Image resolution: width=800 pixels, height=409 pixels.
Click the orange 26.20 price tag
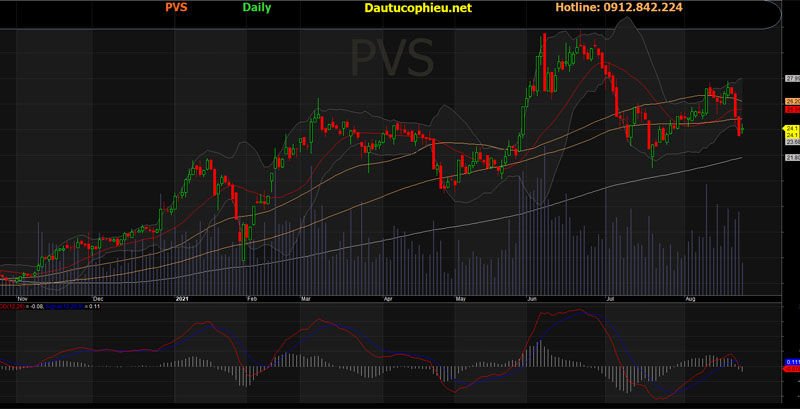tap(792, 101)
